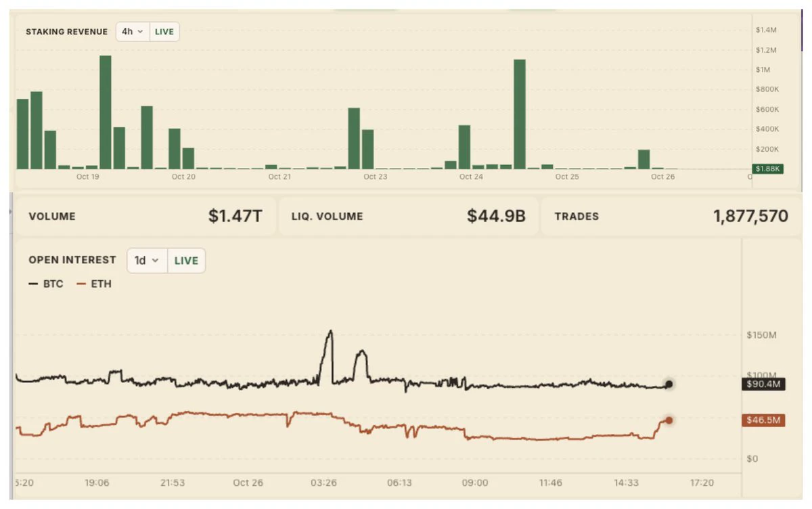Click the BTC spike peak near 03:26
The image size is (812, 509).
[330, 332]
